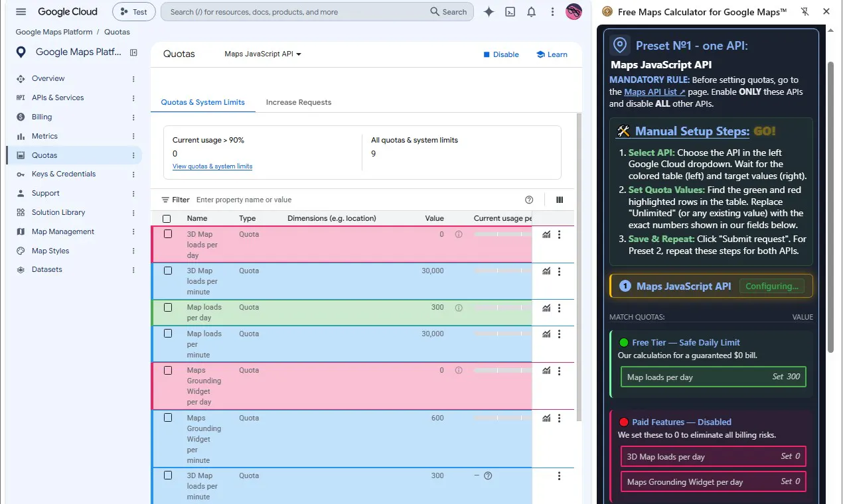The height and width of the screenshot is (504, 843).
Task: Open the notifications bell
Action: pos(532,12)
